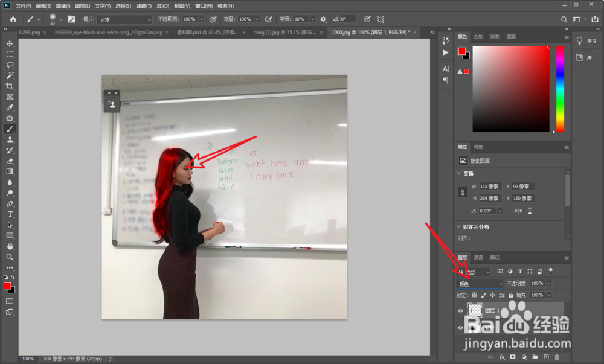Switch to 通道 (Channels) tab
The image size is (604, 364).
pyautogui.click(x=478, y=257)
